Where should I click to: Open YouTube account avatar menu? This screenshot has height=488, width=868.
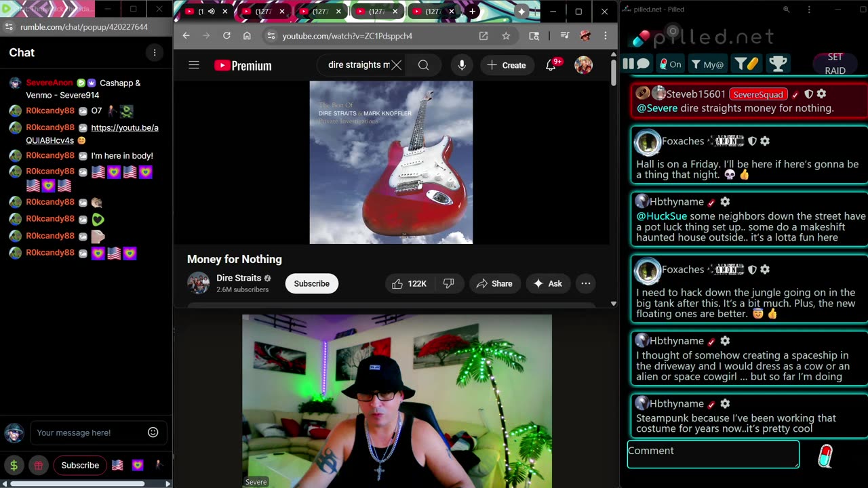(583, 65)
